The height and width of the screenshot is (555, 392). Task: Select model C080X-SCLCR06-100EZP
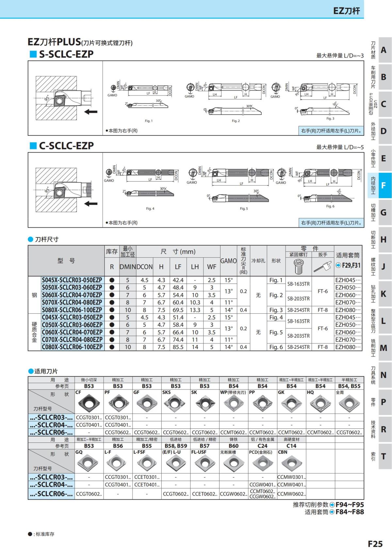pyautogui.click(x=72, y=347)
